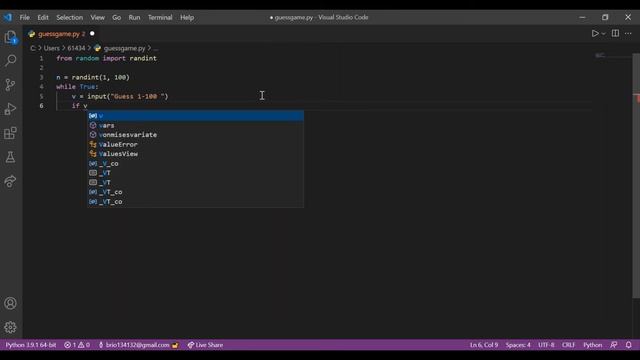Expand the run button dropdown arrow

coord(603,34)
